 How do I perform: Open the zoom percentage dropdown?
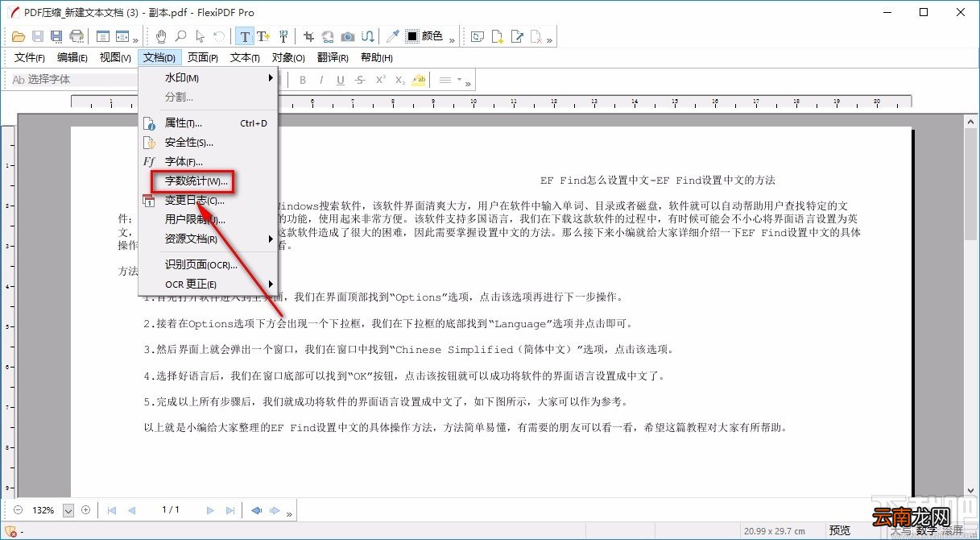[x=68, y=510]
